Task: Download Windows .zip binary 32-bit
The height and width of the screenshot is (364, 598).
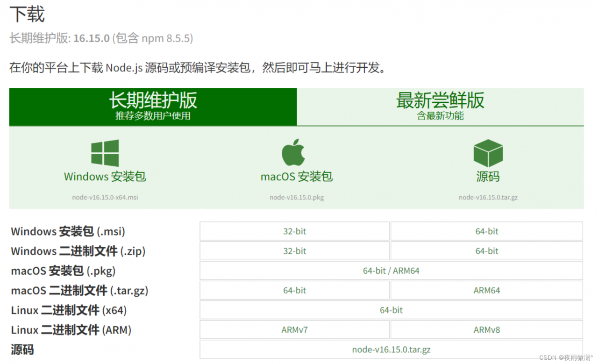Action: click(294, 251)
